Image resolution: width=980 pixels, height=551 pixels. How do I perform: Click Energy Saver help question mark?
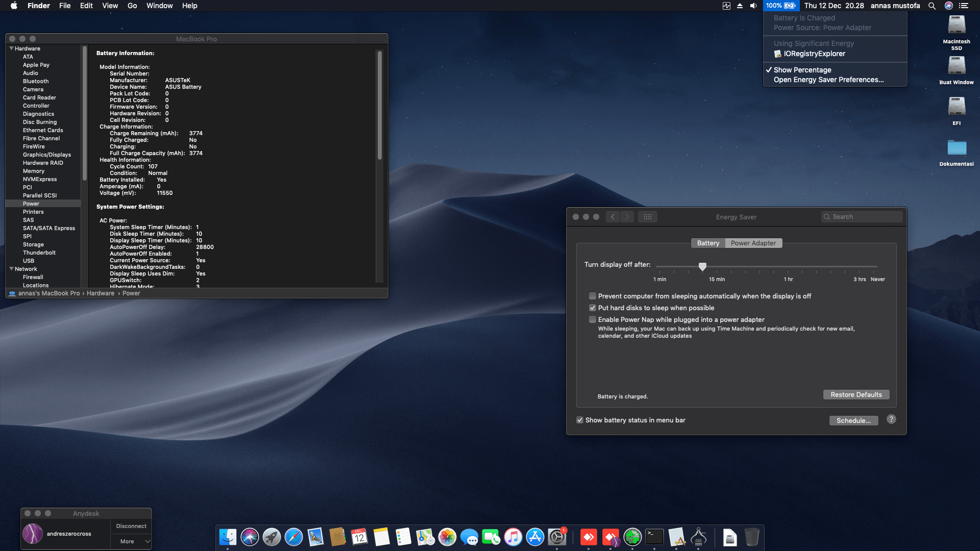pos(891,419)
